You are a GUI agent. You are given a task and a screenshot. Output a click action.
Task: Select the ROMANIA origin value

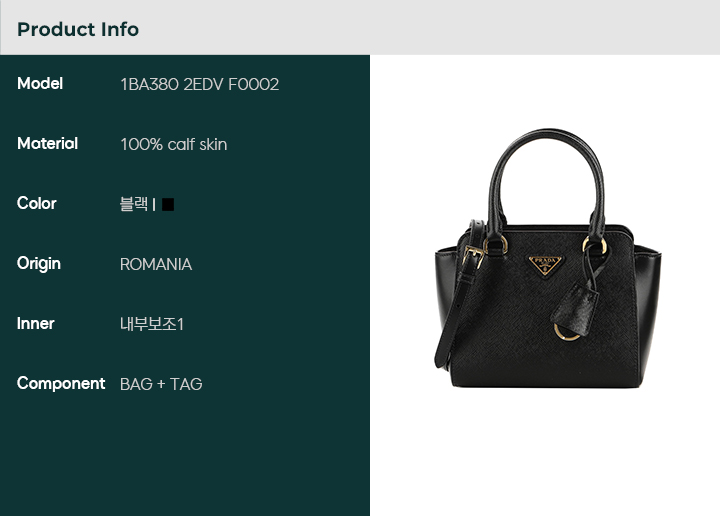coord(156,264)
